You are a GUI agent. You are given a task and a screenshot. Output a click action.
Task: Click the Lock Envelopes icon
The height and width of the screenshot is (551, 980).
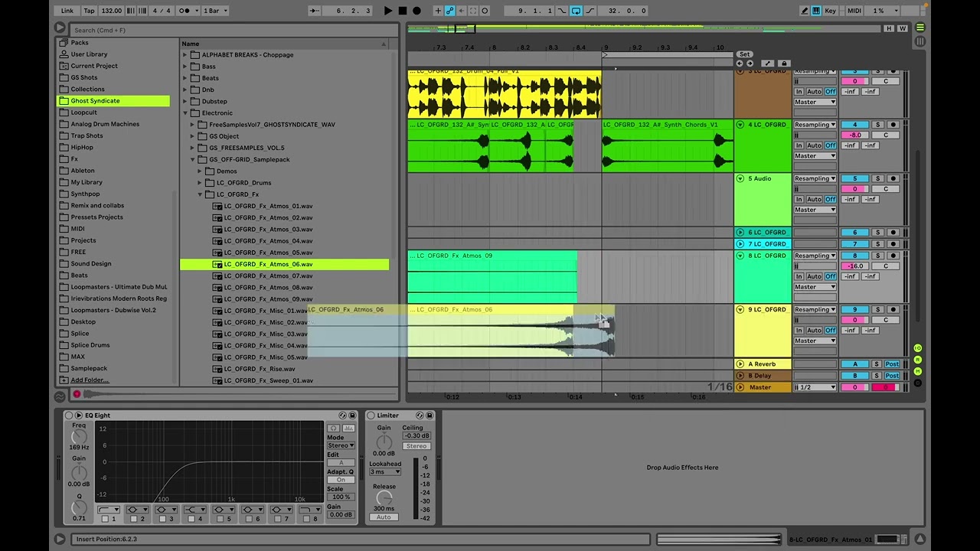click(x=783, y=64)
